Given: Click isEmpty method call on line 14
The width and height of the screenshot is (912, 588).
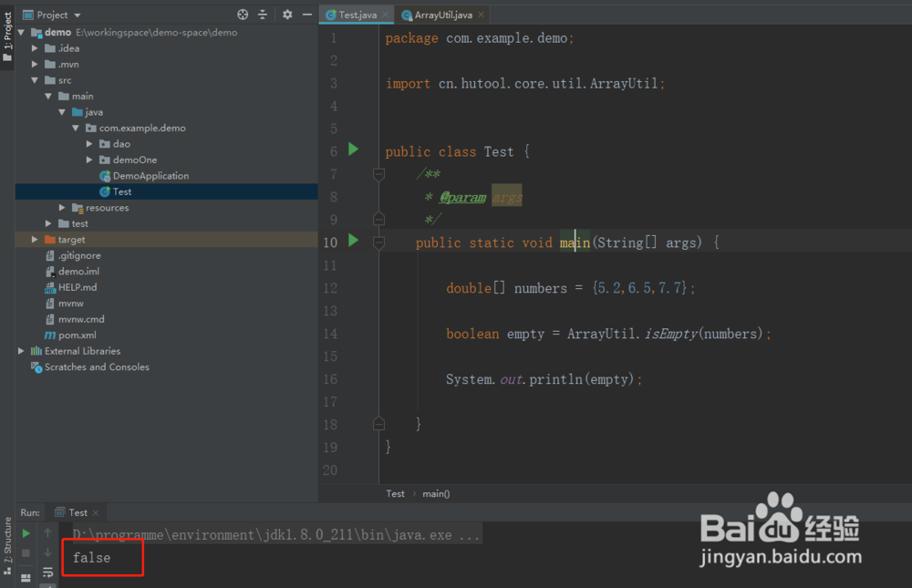Looking at the screenshot, I should pyautogui.click(x=670, y=334).
